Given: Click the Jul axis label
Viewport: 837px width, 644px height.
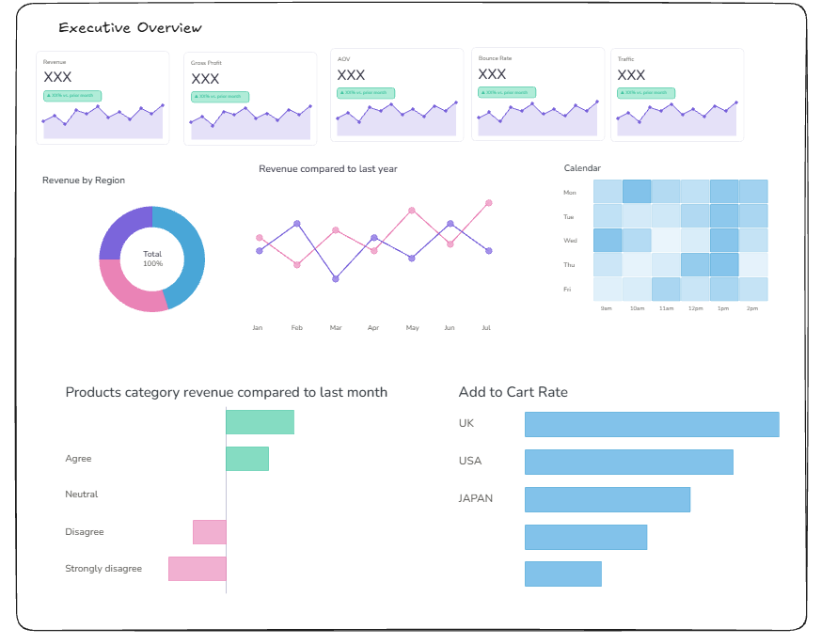Looking at the screenshot, I should tap(486, 327).
